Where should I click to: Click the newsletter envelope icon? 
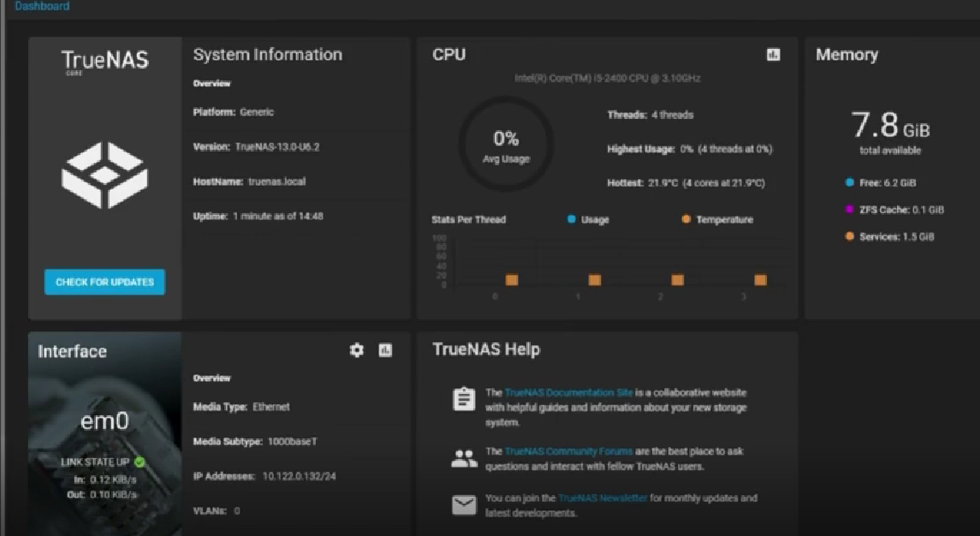coord(464,504)
